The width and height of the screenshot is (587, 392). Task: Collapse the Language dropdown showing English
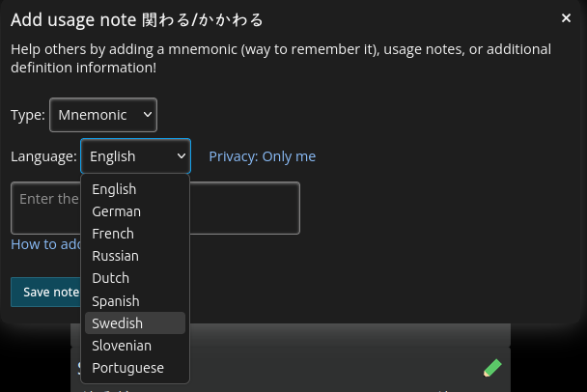click(135, 155)
